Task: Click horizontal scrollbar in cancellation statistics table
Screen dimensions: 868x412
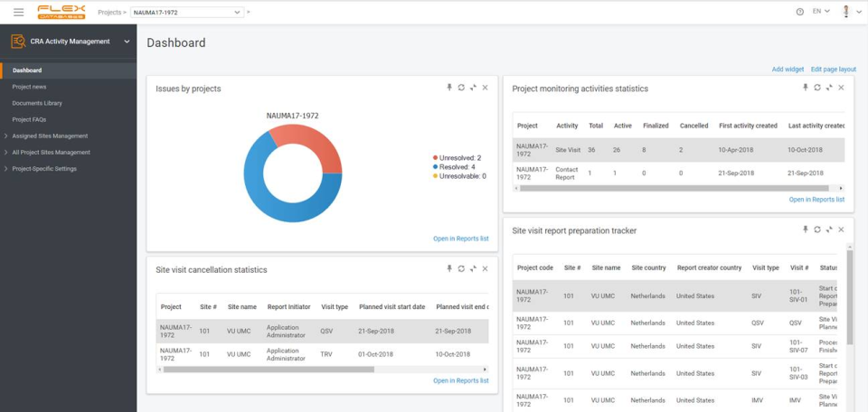Action: tap(269, 370)
